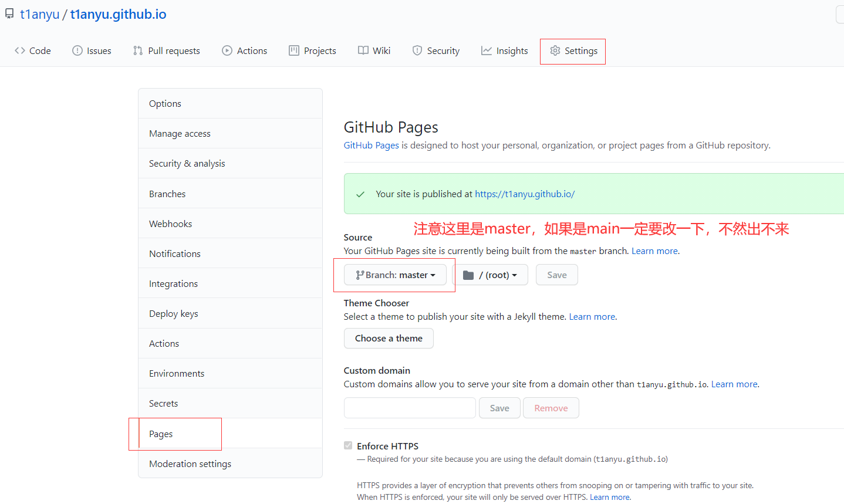This screenshot has width=844, height=504.
Task: Click the Projects board icon
Action: [x=294, y=51]
